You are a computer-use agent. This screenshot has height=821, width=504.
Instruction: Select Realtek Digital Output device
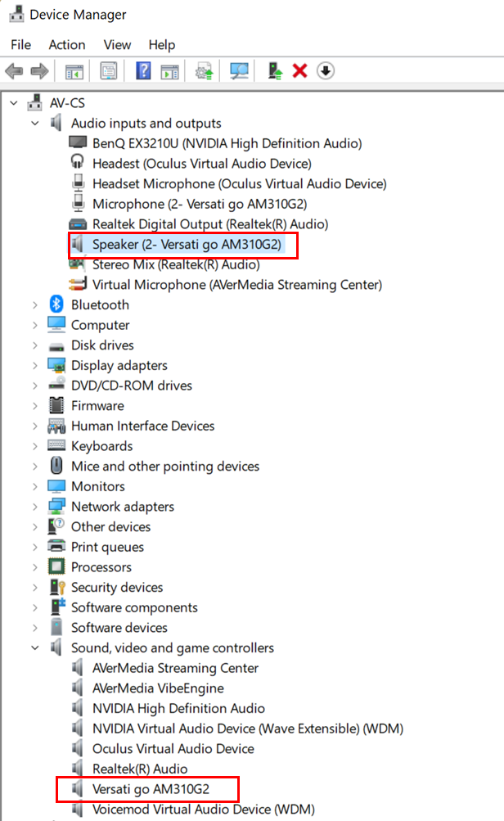pos(209,224)
